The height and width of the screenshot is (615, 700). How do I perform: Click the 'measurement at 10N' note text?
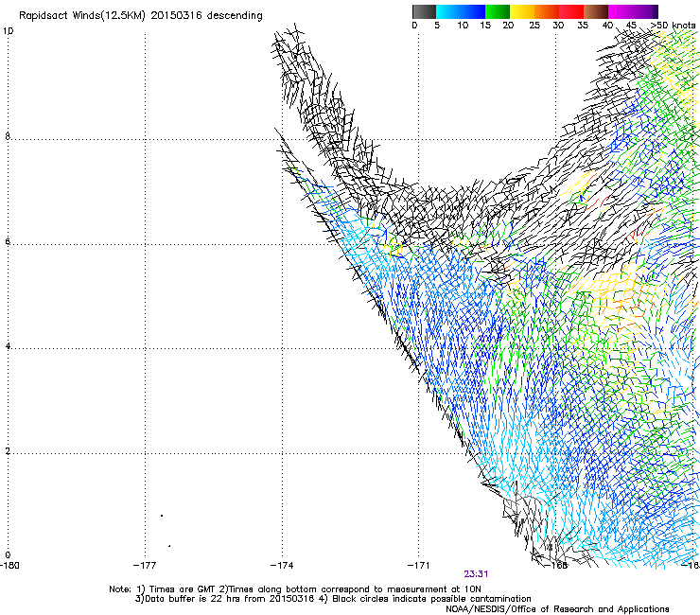click(x=435, y=589)
